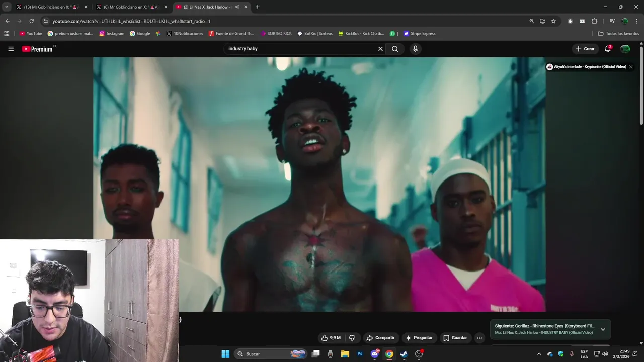Like the video showing 9,9 M
The height and width of the screenshot is (362, 644).
click(x=331, y=338)
